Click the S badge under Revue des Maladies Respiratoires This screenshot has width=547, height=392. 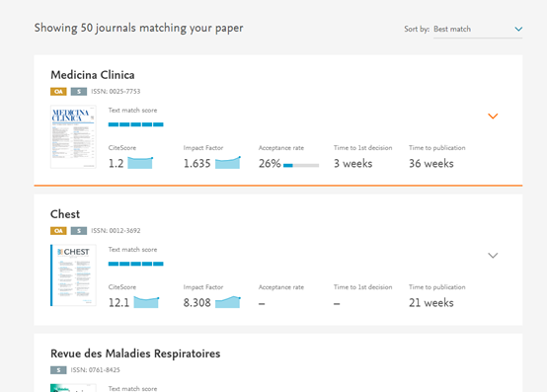click(58, 370)
